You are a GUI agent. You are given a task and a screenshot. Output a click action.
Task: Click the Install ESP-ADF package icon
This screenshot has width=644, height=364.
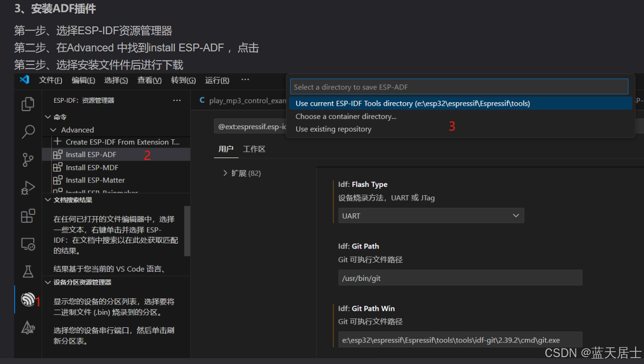click(58, 155)
